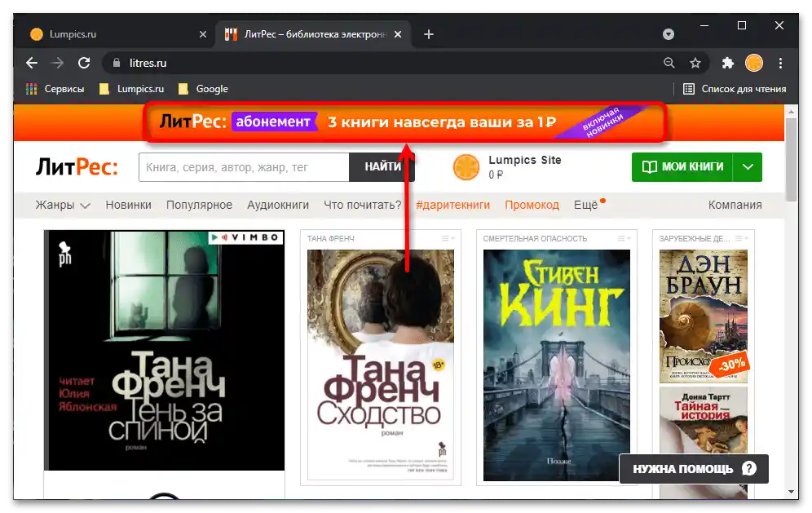
Task: Open Что почитать? menu item
Action: pos(363,206)
